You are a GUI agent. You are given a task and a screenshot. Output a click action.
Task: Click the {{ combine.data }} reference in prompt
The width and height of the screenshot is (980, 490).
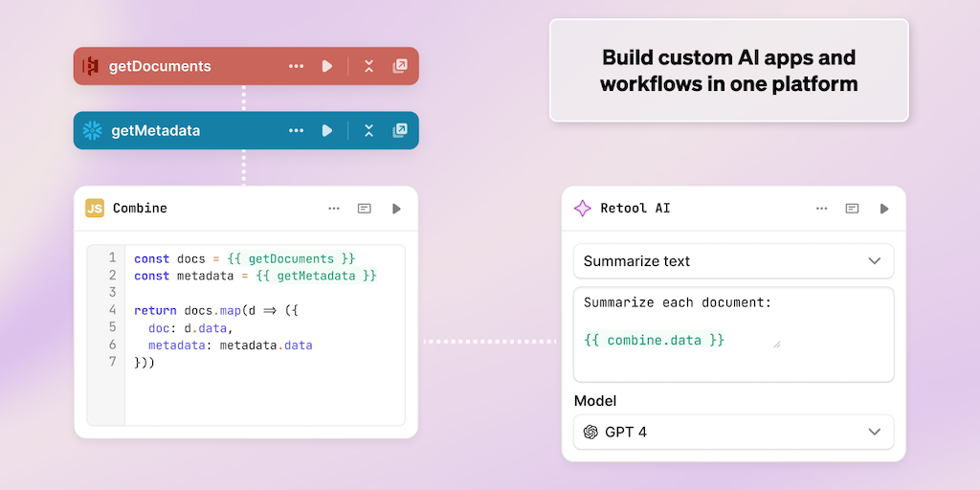pos(655,340)
